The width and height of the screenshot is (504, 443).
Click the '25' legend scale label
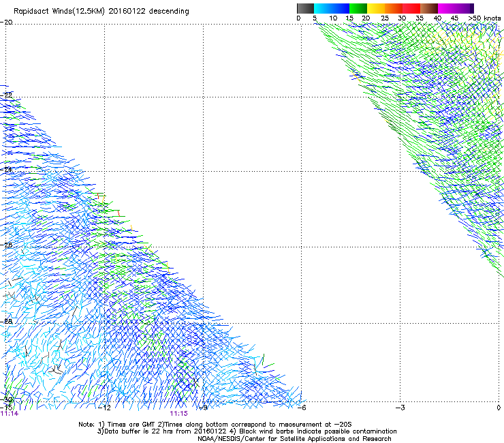tap(385, 18)
